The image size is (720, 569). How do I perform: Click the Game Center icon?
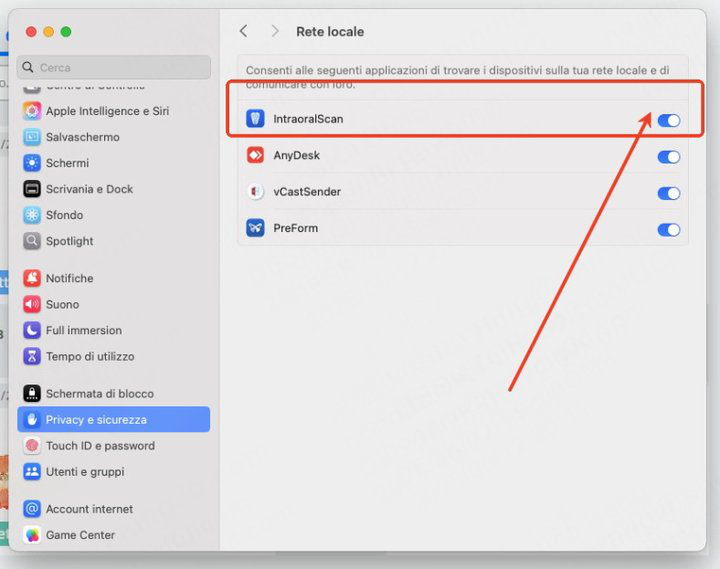tap(32, 535)
